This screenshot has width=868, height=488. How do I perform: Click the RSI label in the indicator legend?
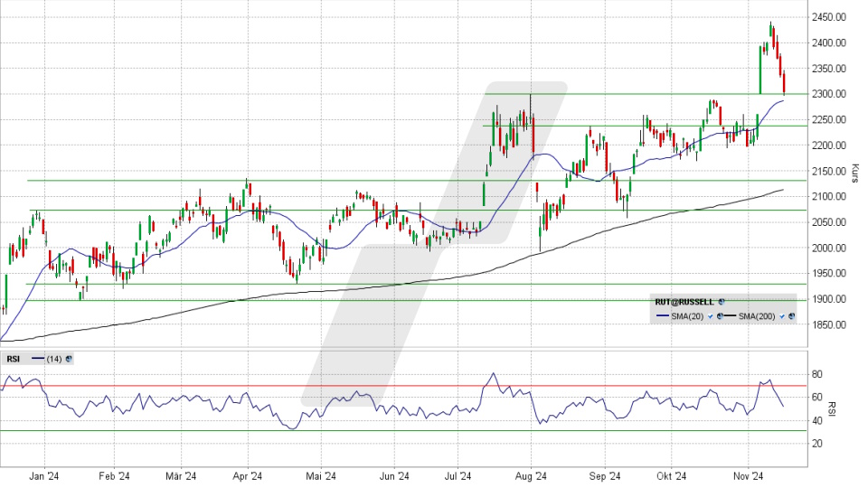pos(14,359)
